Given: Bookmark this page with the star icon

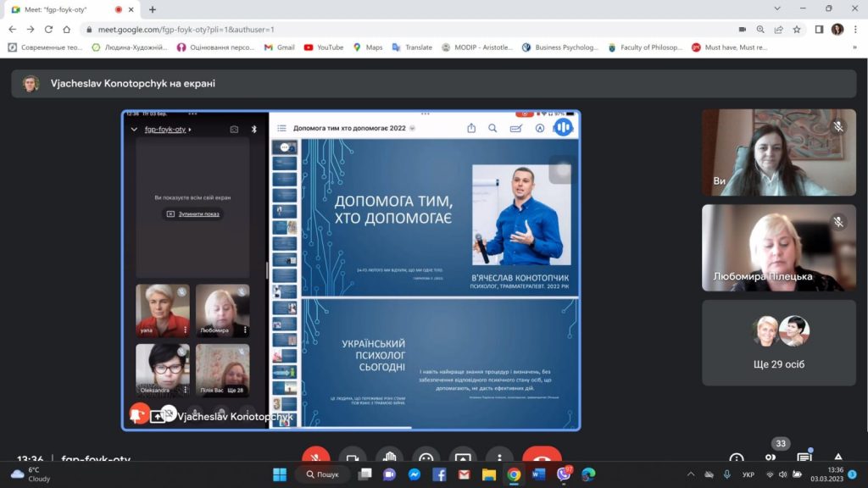Looking at the screenshot, I should click(797, 29).
